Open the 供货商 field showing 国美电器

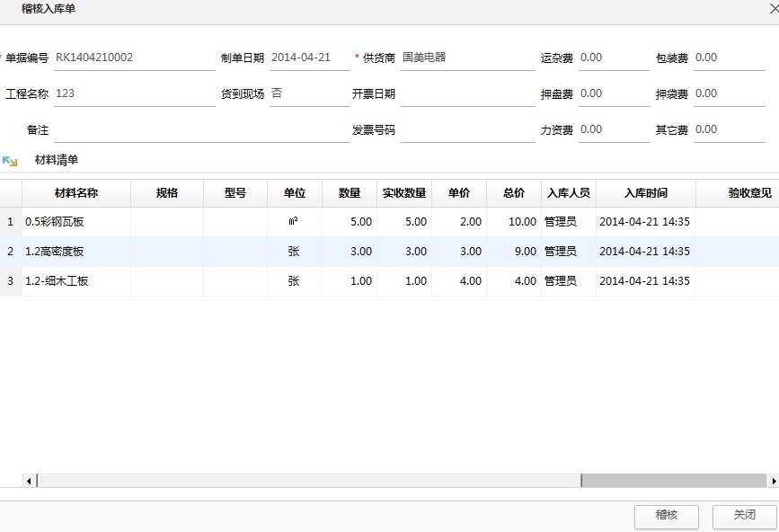pos(466,58)
